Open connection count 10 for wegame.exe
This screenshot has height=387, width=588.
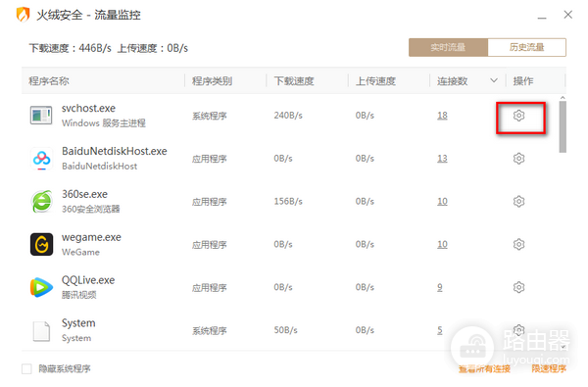coord(443,245)
